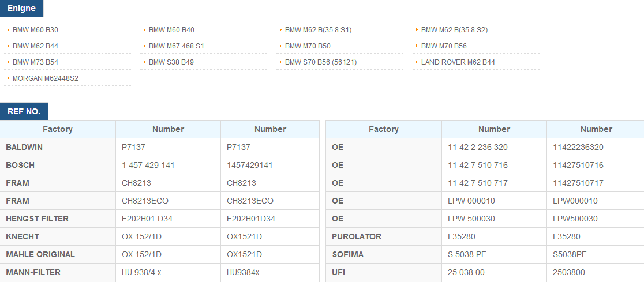Click MAHLE ORIGINAL number OX1521D
Screen dimensions: 644x282
point(270,254)
